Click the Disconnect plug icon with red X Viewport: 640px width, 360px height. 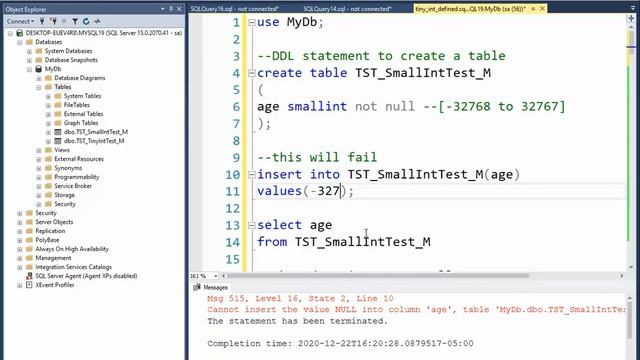53,21
